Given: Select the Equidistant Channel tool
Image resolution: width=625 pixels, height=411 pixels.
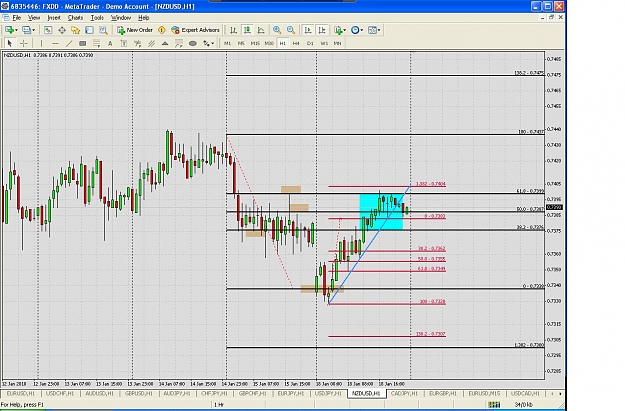Looking at the screenshot, I should tap(151, 43).
